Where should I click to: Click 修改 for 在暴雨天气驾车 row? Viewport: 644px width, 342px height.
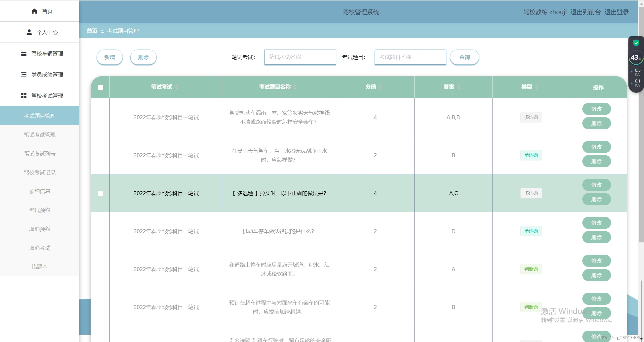click(596, 147)
